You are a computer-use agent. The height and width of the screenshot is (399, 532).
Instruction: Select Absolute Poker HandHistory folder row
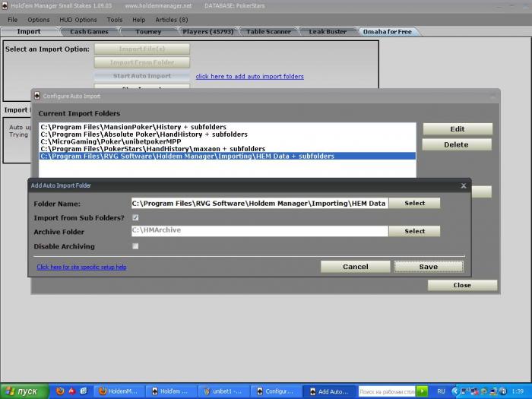[x=227, y=135]
